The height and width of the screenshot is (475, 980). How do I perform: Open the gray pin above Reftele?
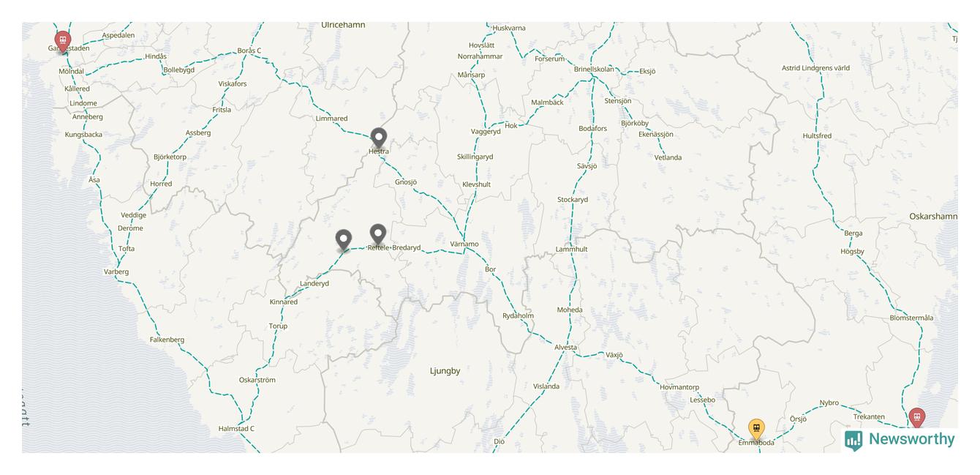(x=377, y=234)
